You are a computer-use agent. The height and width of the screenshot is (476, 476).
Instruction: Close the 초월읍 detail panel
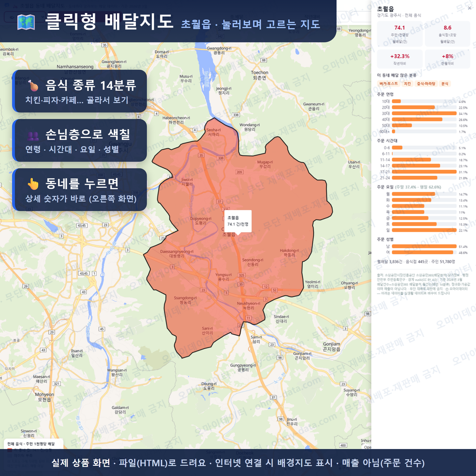[x=469, y=8]
